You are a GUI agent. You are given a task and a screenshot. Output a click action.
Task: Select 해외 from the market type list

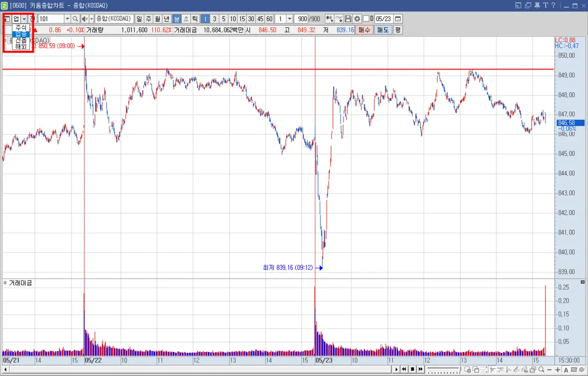(21, 46)
